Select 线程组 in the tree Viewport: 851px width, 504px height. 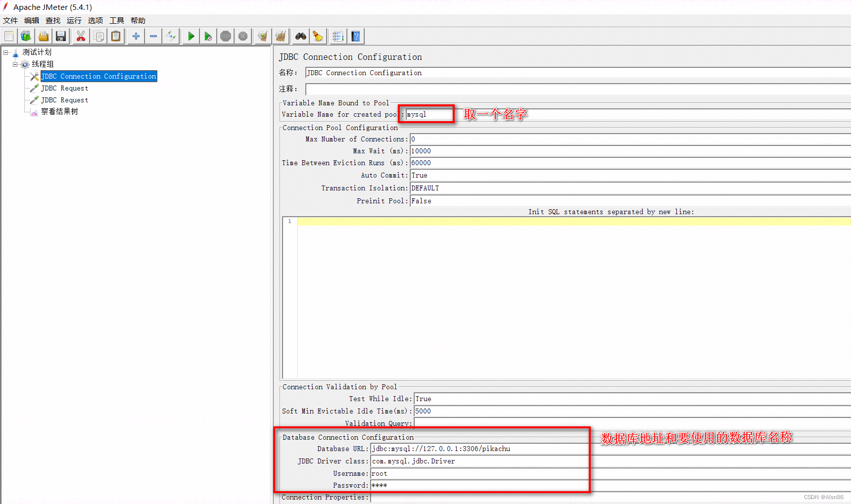[43, 64]
